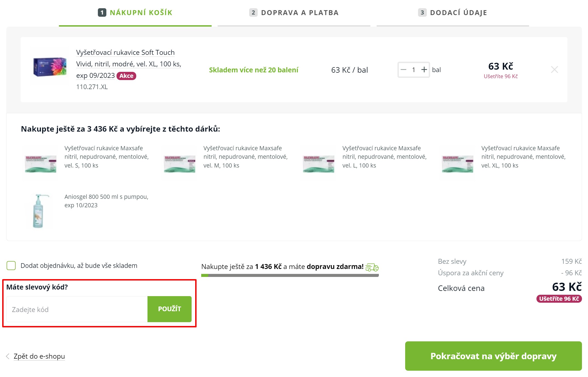The image size is (588, 377).
Task: Go to the Doprava a platba step
Action: coord(294,13)
